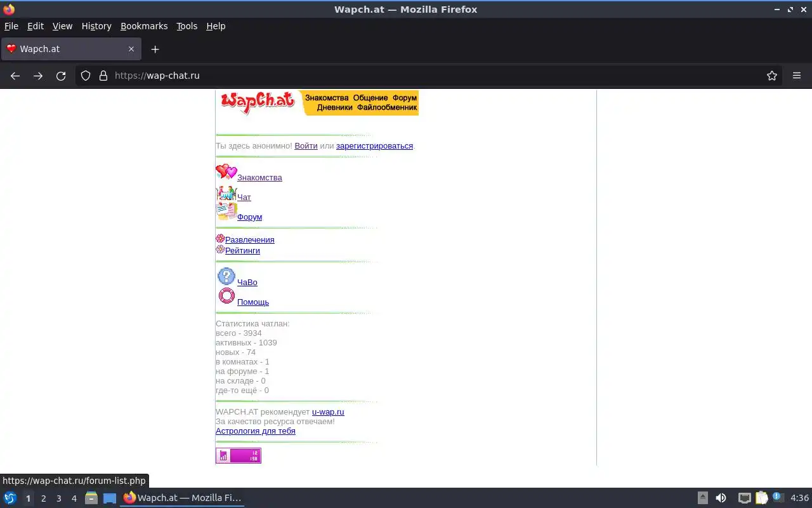812x508 pixels.
Task: Open the Астрология для тебя link
Action: (x=256, y=431)
